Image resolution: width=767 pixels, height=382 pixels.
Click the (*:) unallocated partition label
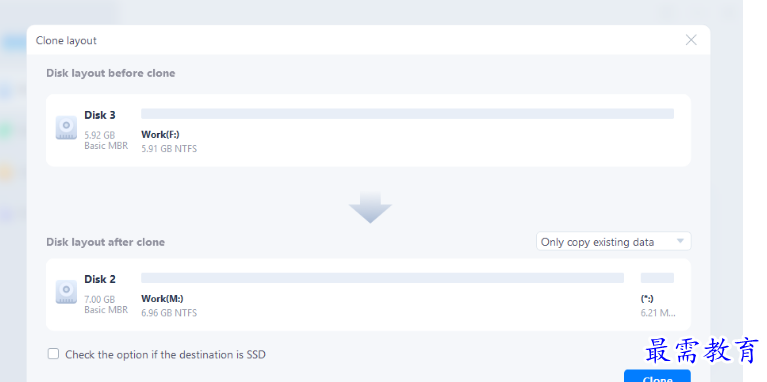647,298
